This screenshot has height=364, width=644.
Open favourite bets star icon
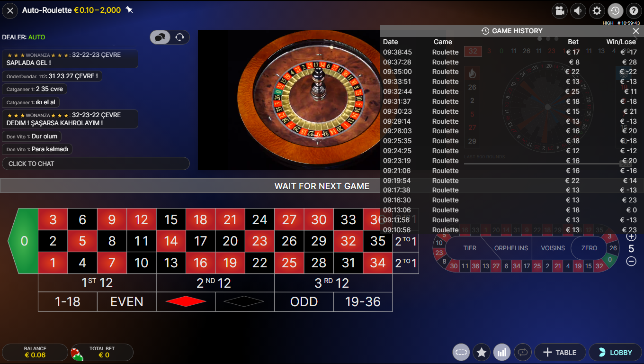[482, 352]
